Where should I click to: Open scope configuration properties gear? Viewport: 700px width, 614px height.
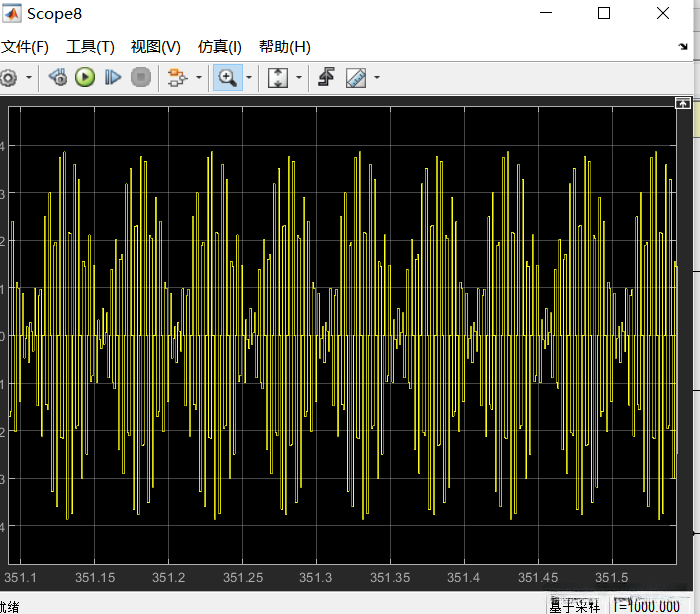pyautogui.click(x=8, y=77)
